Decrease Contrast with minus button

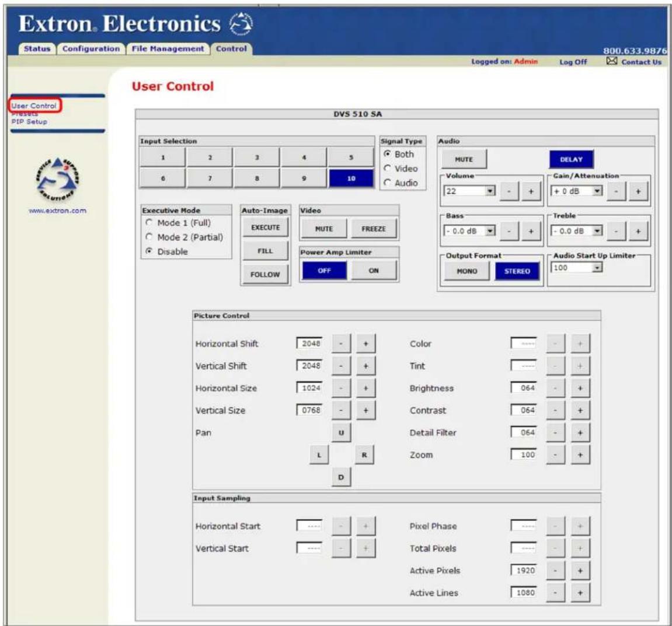555,410
